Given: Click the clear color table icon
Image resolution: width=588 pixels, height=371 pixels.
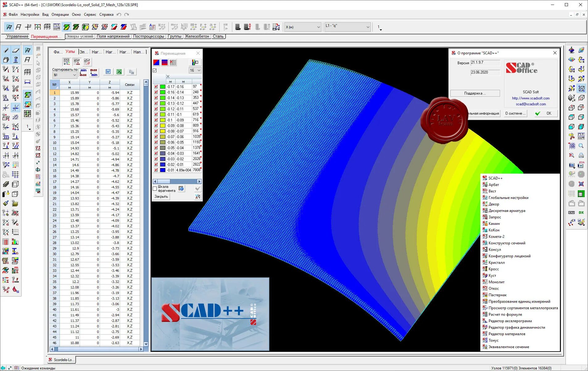Looking at the screenshot, I should (173, 62).
